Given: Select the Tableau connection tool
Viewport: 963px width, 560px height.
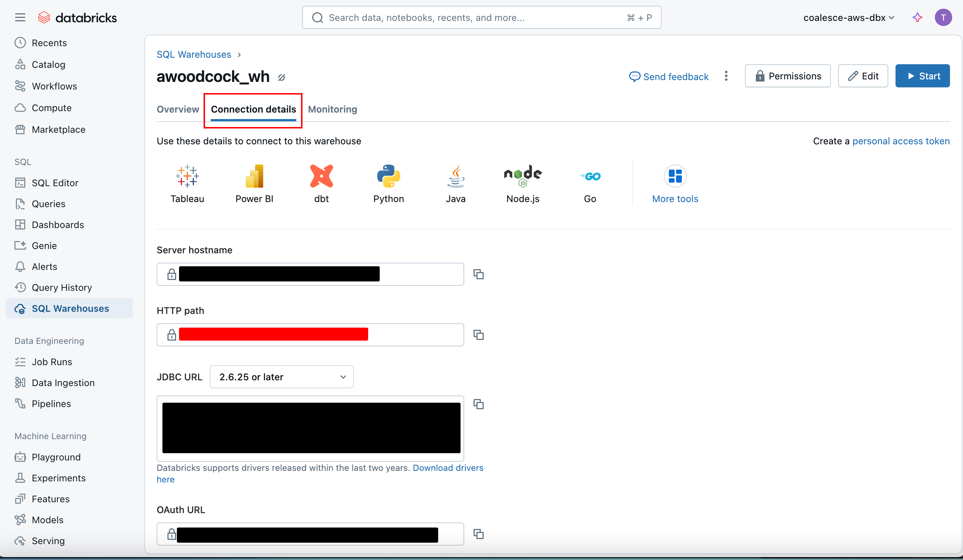Looking at the screenshot, I should click(187, 184).
